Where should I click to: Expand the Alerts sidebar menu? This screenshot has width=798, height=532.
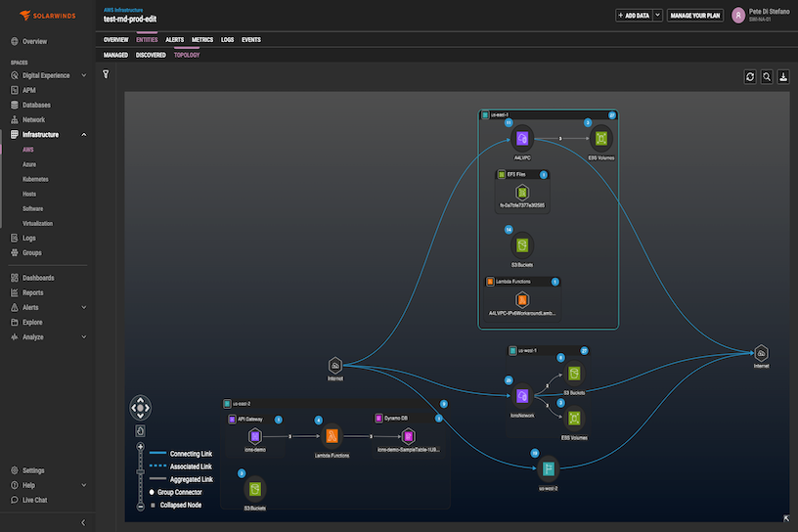[83, 307]
